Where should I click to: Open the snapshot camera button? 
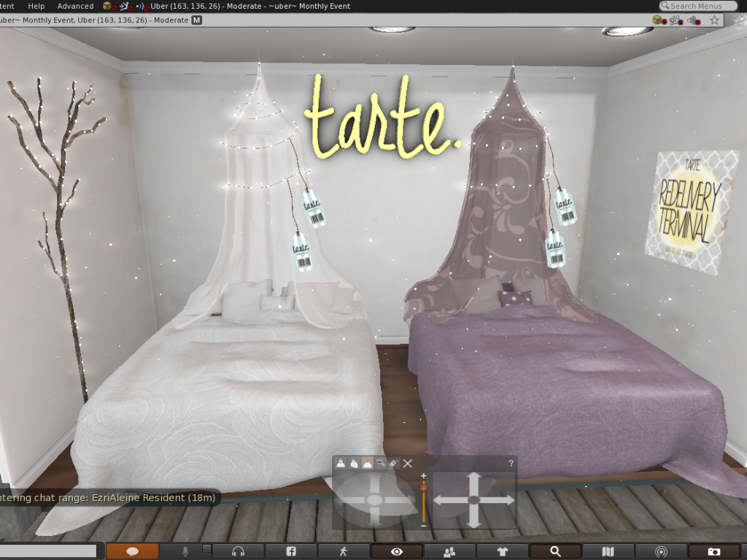(x=713, y=552)
